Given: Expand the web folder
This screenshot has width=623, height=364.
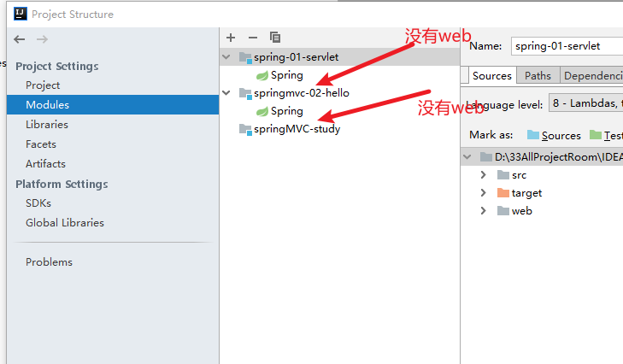Looking at the screenshot, I should (483, 210).
